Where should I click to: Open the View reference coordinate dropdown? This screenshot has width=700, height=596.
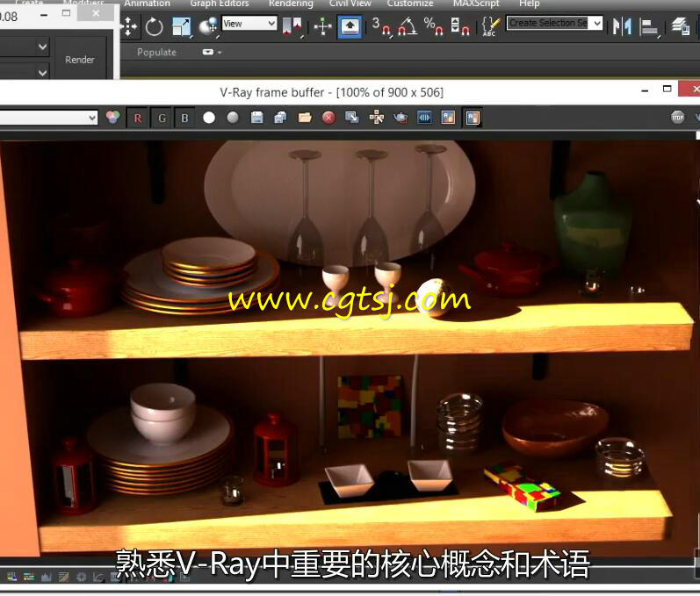(x=249, y=23)
